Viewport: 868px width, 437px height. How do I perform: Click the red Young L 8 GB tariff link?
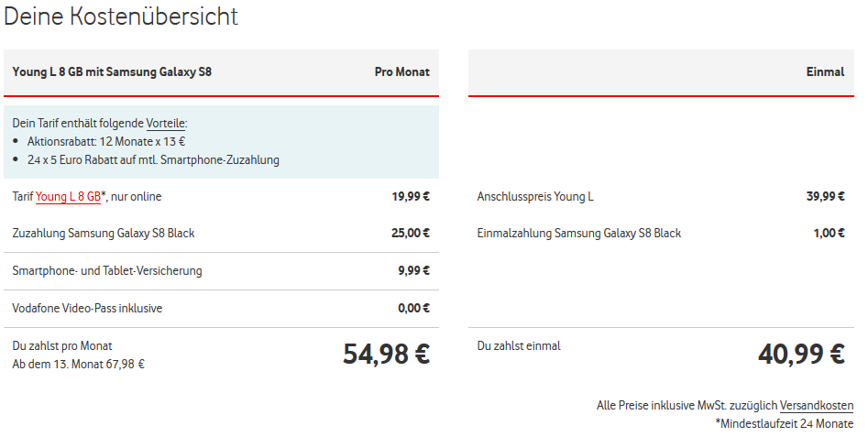(x=69, y=196)
